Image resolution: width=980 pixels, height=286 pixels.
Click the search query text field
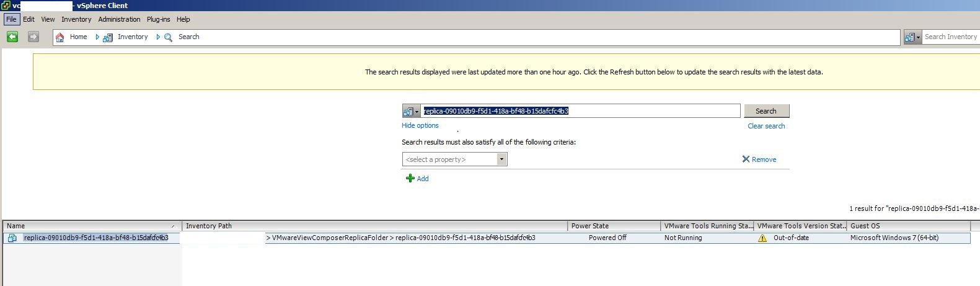click(580, 111)
